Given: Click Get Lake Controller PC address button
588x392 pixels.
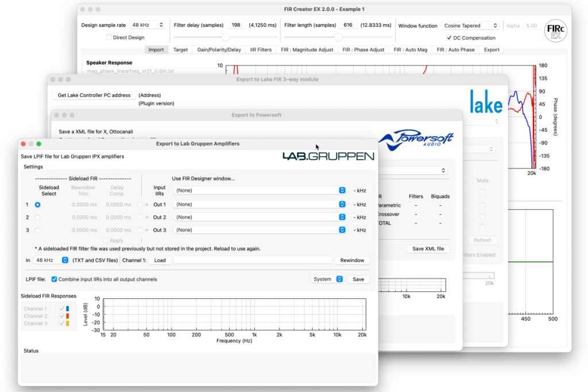Looking at the screenshot, I should 94,95.
